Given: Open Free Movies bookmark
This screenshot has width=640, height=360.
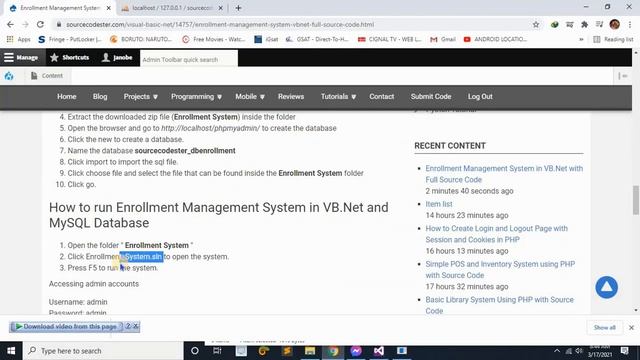Looking at the screenshot, I should [x=213, y=39].
